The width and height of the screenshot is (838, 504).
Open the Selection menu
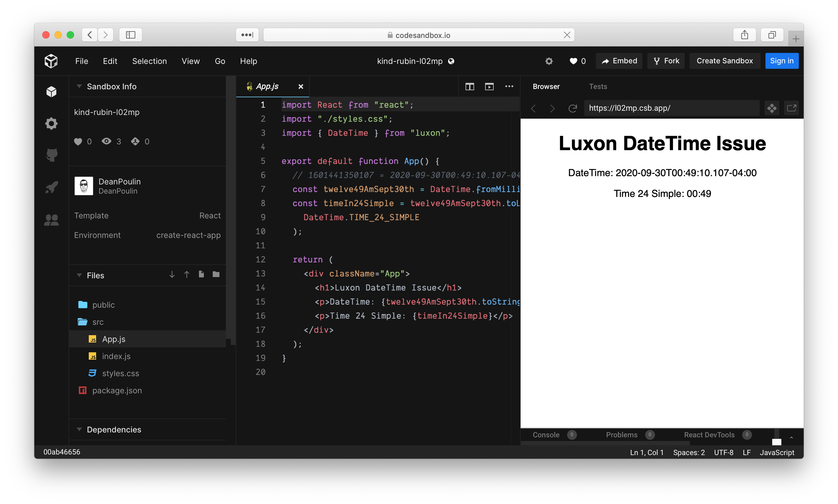tap(149, 61)
